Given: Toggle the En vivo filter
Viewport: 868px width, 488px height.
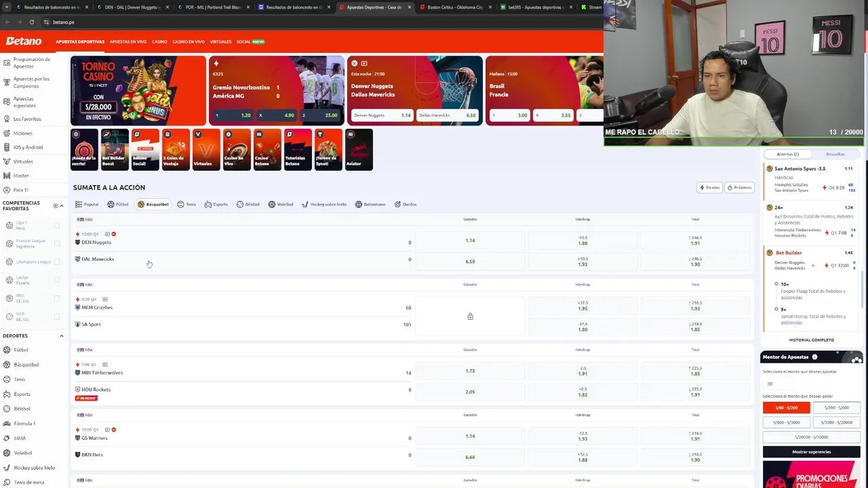Looking at the screenshot, I should [710, 187].
